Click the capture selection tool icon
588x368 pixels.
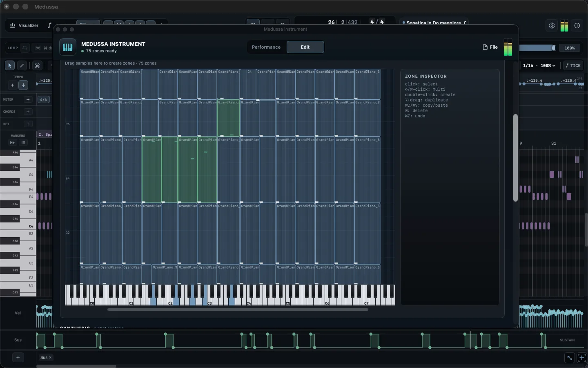pos(37,65)
